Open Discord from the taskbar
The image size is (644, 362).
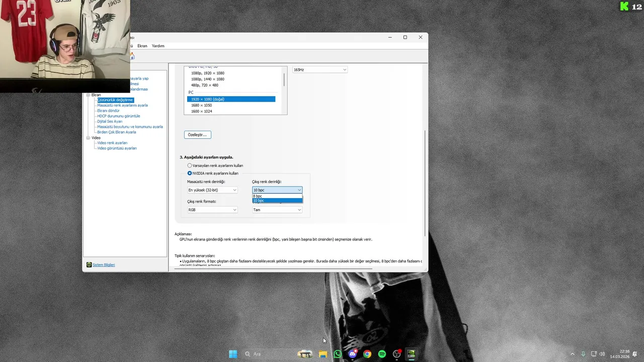click(x=353, y=354)
